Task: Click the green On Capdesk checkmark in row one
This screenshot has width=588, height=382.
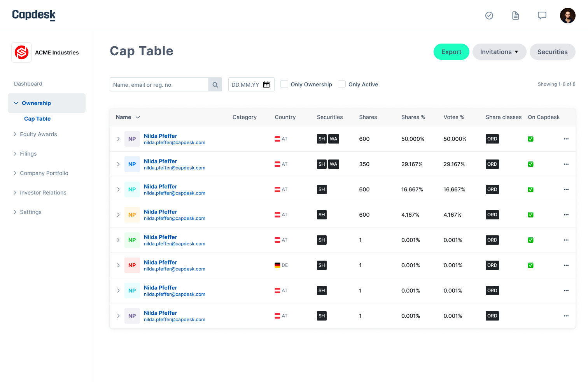Action: pyautogui.click(x=530, y=139)
